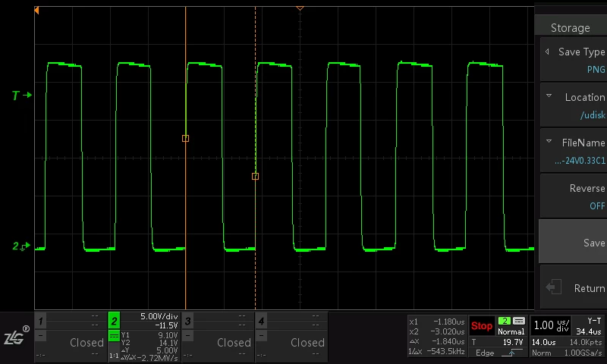Click the solid cursor X1 square handle
Screen dimensions: 607x364
[185, 138]
